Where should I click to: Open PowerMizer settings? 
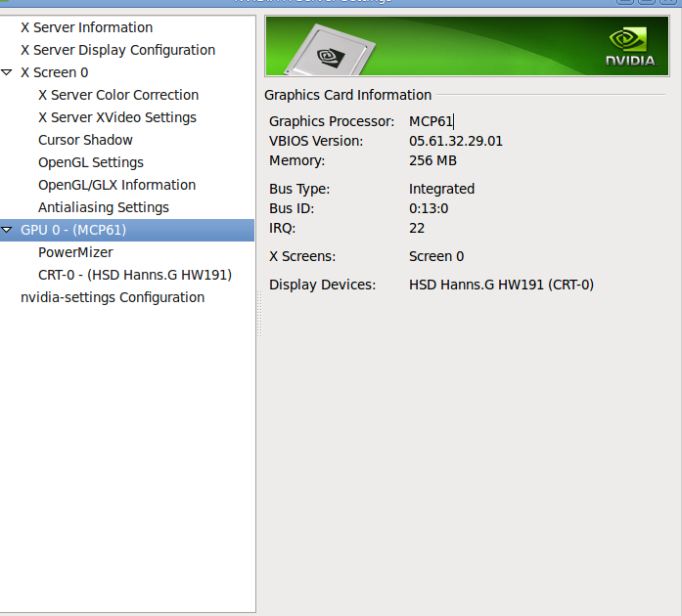coord(75,252)
